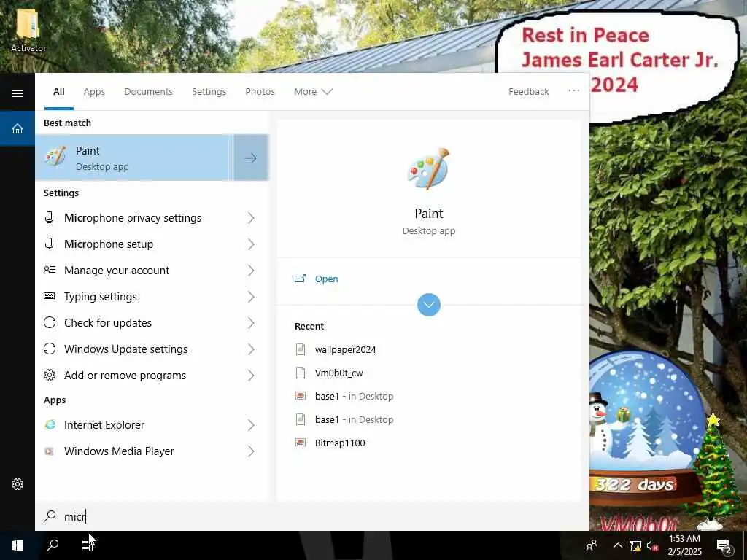Image resolution: width=747 pixels, height=560 pixels.
Task: Open Task View on the taskbar
Action: click(88, 545)
